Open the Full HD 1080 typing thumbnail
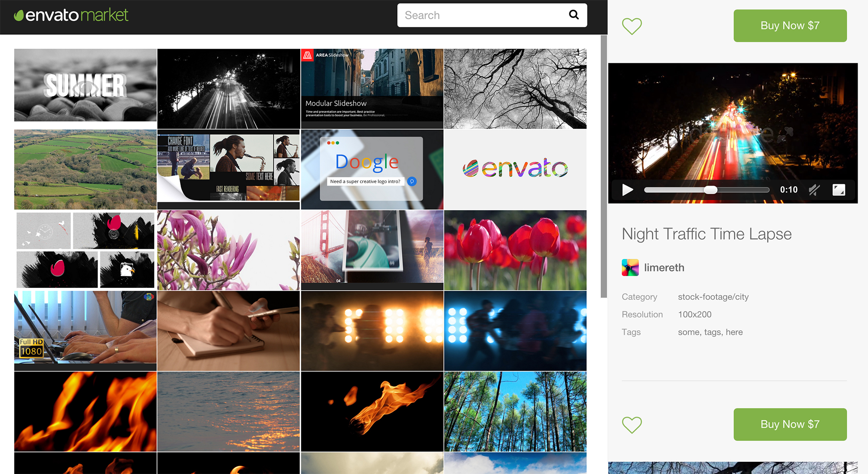The width and height of the screenshot is (868, 474). pyautogui.click(x=85, y=331)
